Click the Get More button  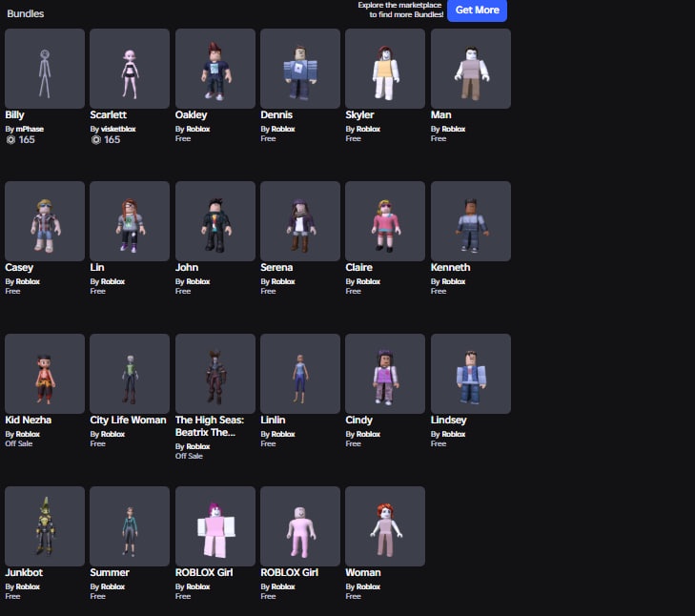477,10
